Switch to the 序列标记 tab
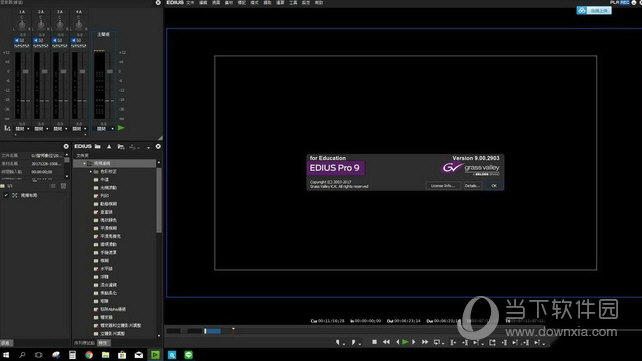This screenshot has width=642, height=361. tap(84, 343)
